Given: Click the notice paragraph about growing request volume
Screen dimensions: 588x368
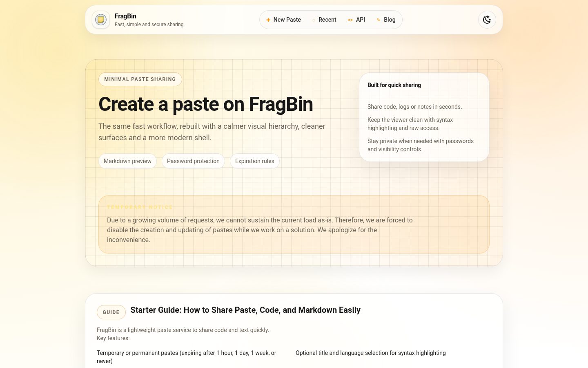Looking at the screenshot, I should (260, 230).
